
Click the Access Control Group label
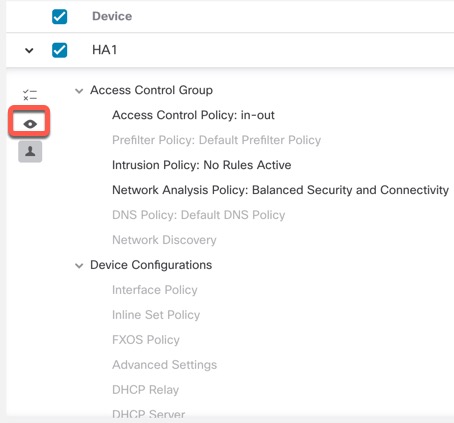click(151, 90)
